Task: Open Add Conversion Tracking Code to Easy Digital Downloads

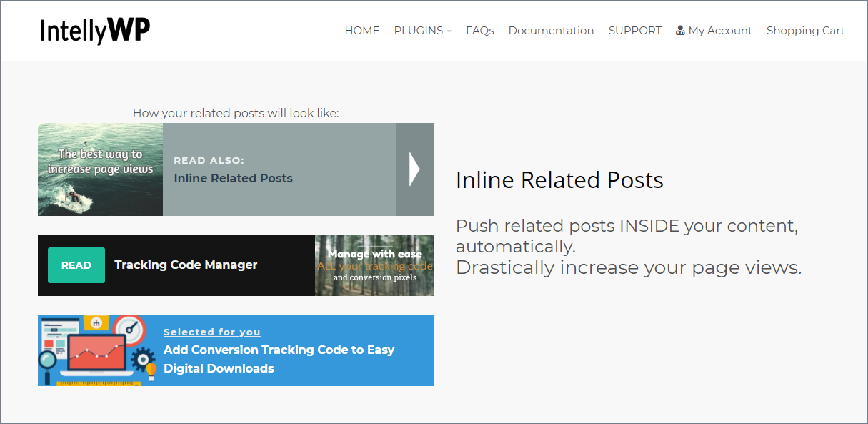Action: [x=279, y=359]
